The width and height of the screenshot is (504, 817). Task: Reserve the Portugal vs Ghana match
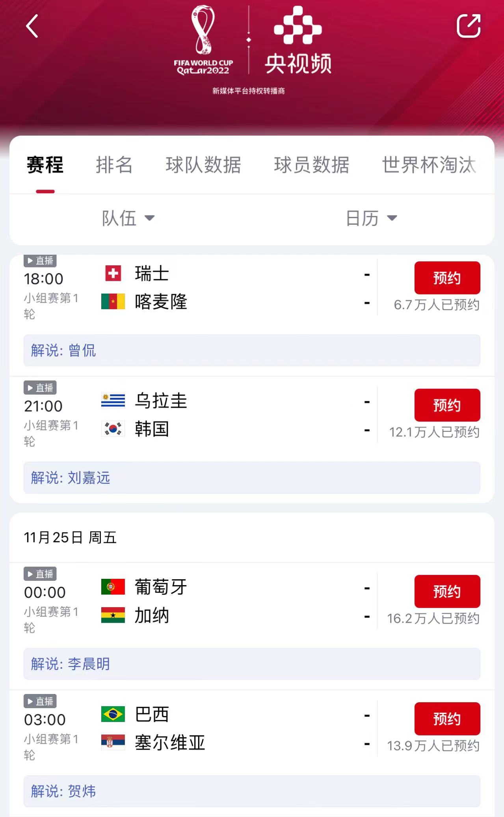pyautogui.click(x=447, y=591)
